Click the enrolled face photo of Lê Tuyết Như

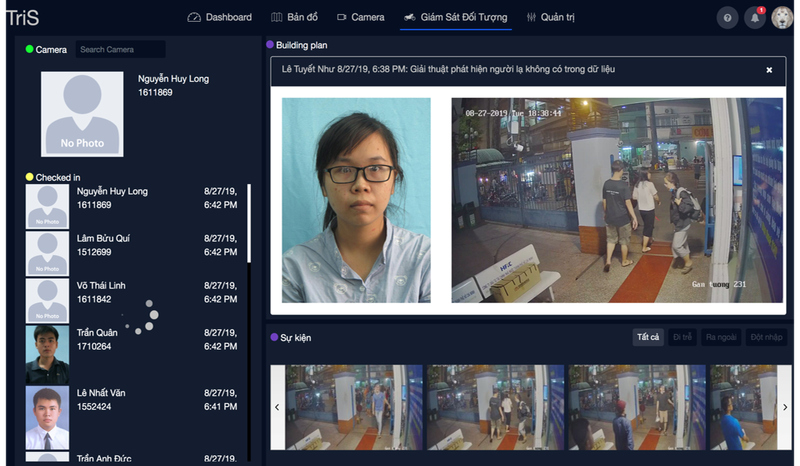pyautogui.click(x=356, y=200)
